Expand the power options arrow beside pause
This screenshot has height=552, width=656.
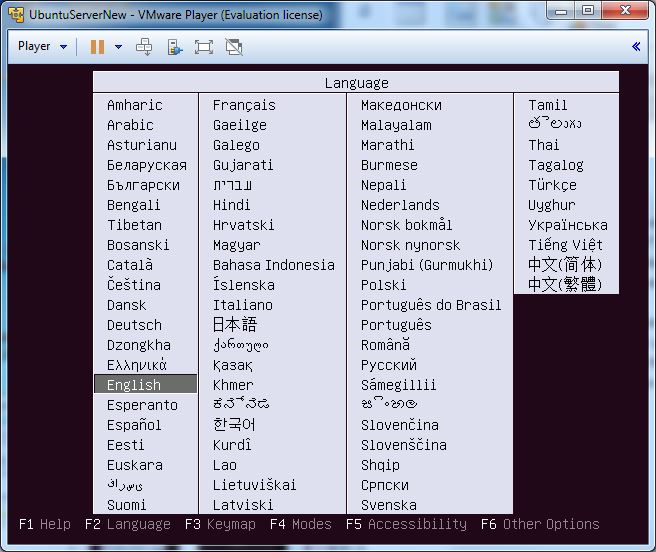pos(118,47)
